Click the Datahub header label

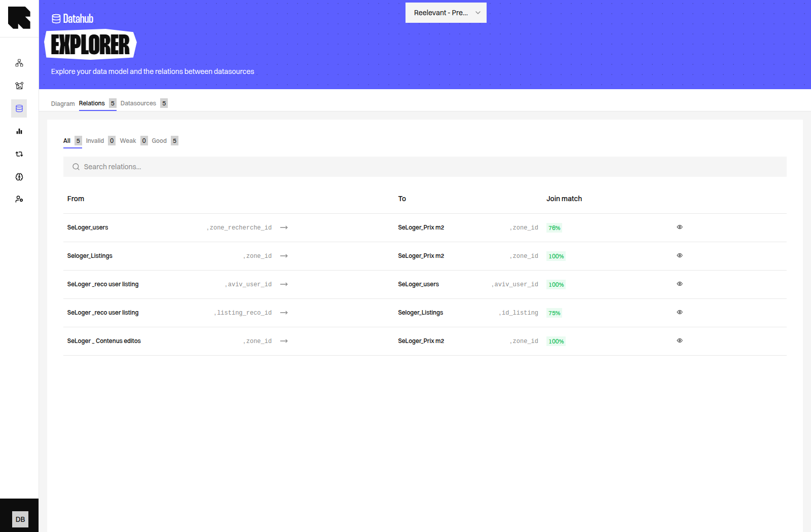coord(78,19)
